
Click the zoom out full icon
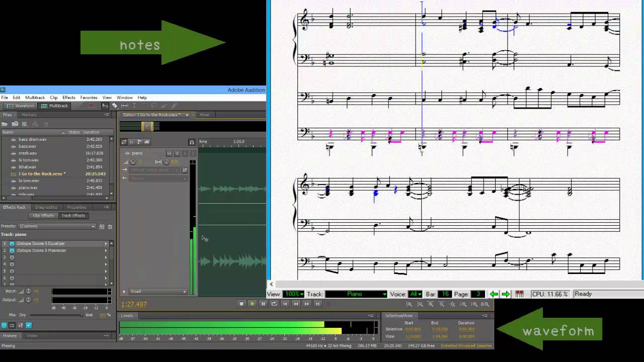point(452,304)
